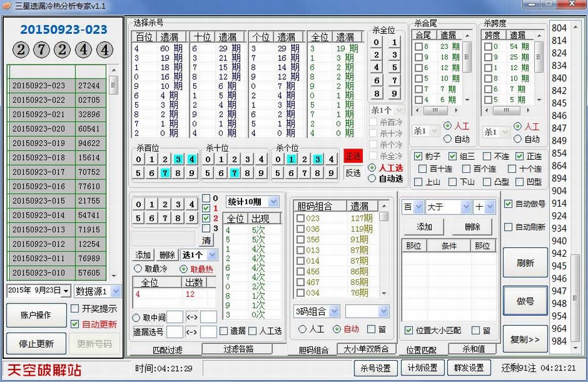Viewport: 588px width, 382px height.
Task: Open 杀号设置 settings button
Action: coord(375,367)
